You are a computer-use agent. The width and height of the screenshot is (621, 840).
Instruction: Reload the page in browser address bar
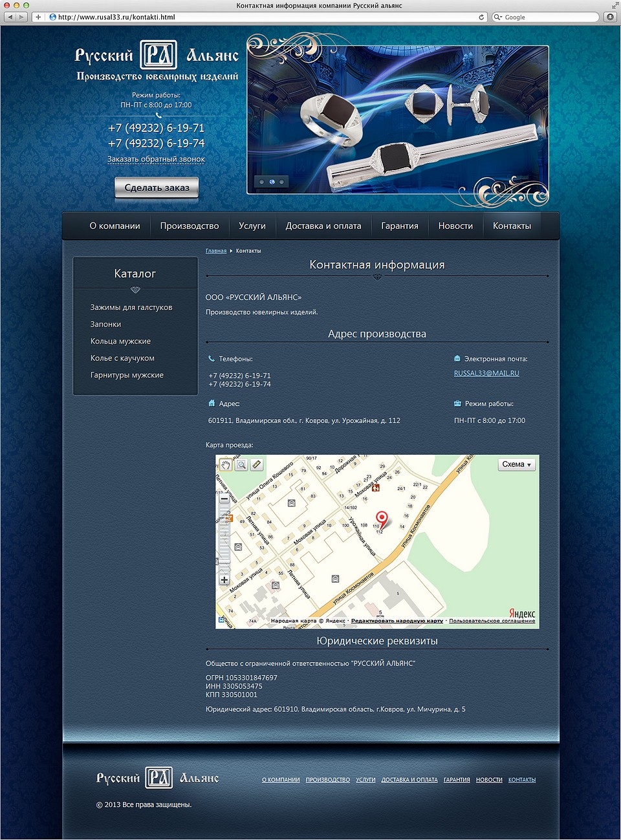click(481, 17)
